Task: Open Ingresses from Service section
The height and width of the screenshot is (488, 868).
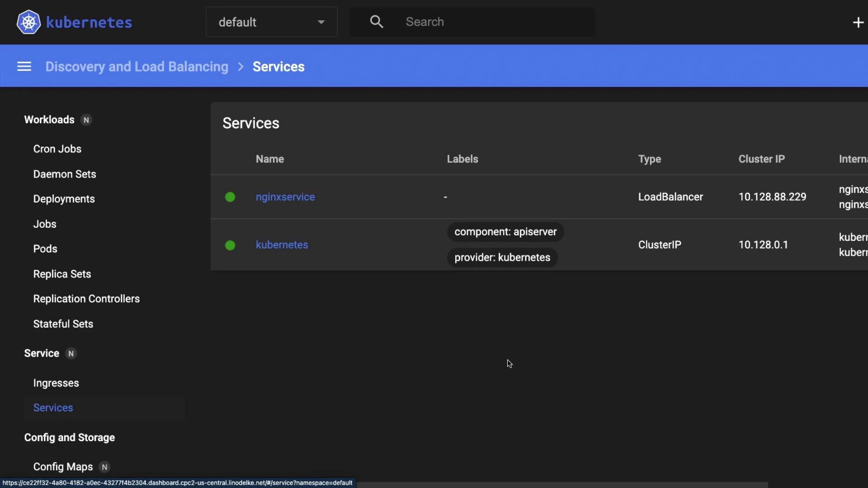Action: pos(56,383)
